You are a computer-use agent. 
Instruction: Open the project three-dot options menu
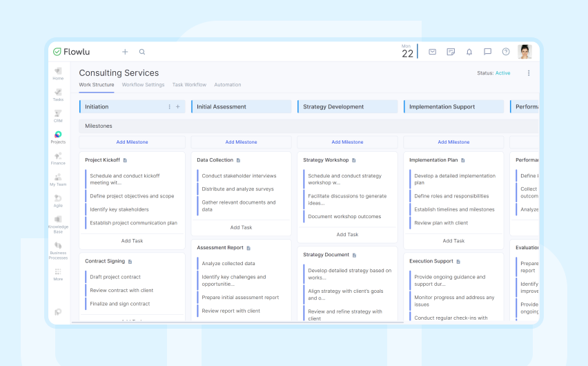click(x=529, y=73)
